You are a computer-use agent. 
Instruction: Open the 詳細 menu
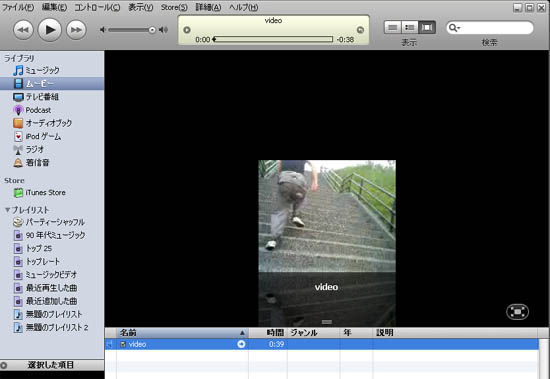208,7
